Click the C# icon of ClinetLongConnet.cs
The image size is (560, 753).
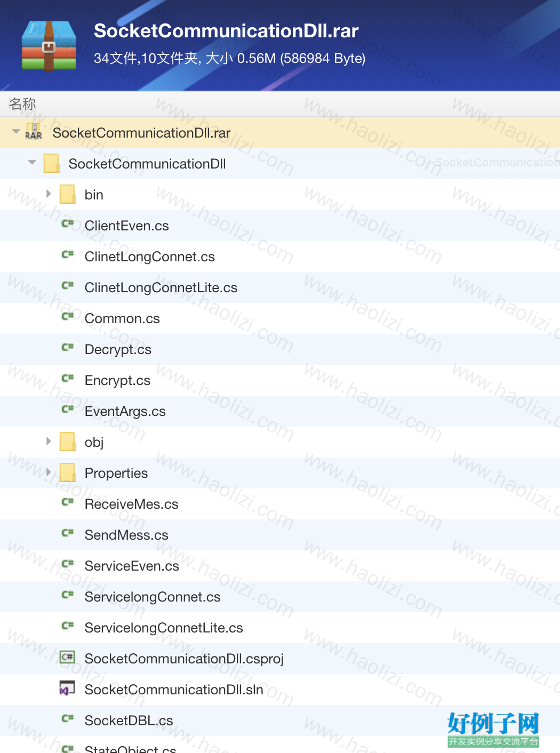tap(68, 254)
